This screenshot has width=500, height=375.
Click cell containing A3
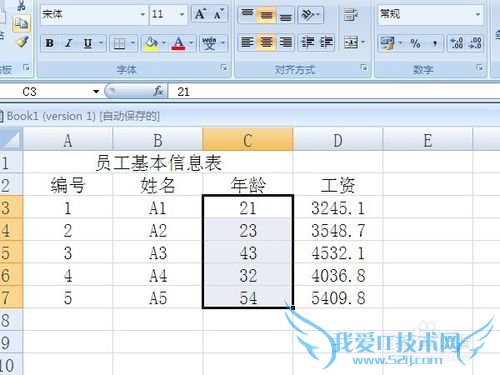pos(158,252)
